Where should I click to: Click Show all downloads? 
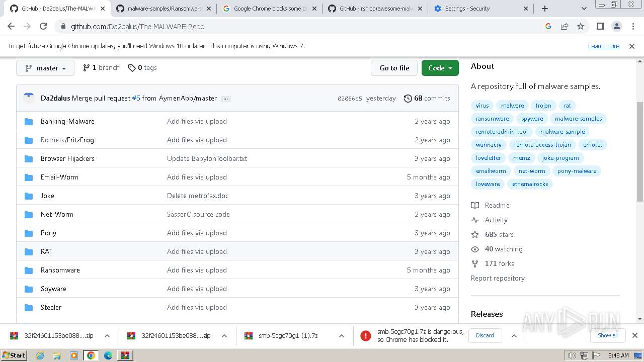pos(608,335)
